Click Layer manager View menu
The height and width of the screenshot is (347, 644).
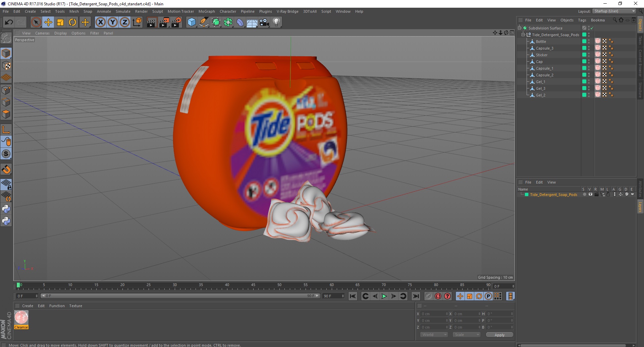(x=551, y=182)
